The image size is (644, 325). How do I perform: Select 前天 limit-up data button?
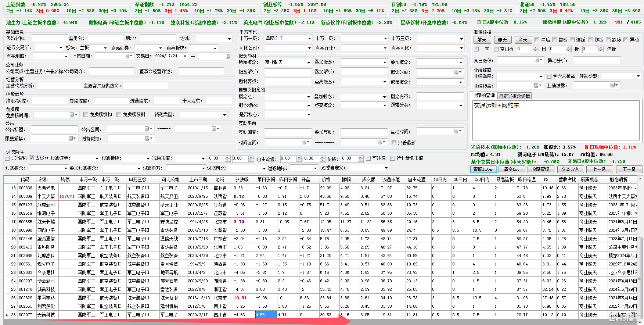click(x=482, y=40)
